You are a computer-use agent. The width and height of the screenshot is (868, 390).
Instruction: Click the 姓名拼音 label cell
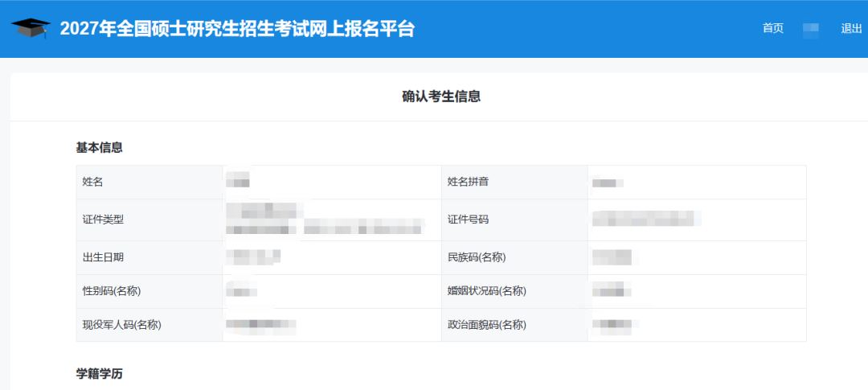(515, 182)
